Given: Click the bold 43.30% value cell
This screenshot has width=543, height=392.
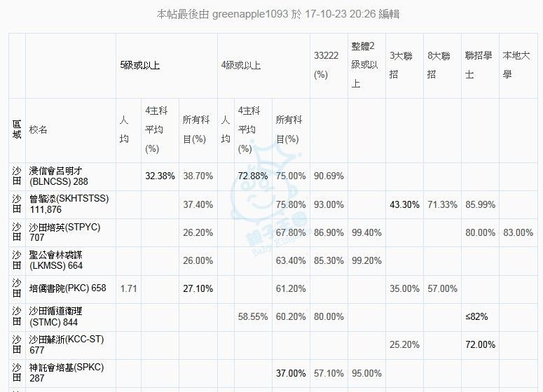Looking at the screenshot, I should pyautogui.click(x=405, y=204).
